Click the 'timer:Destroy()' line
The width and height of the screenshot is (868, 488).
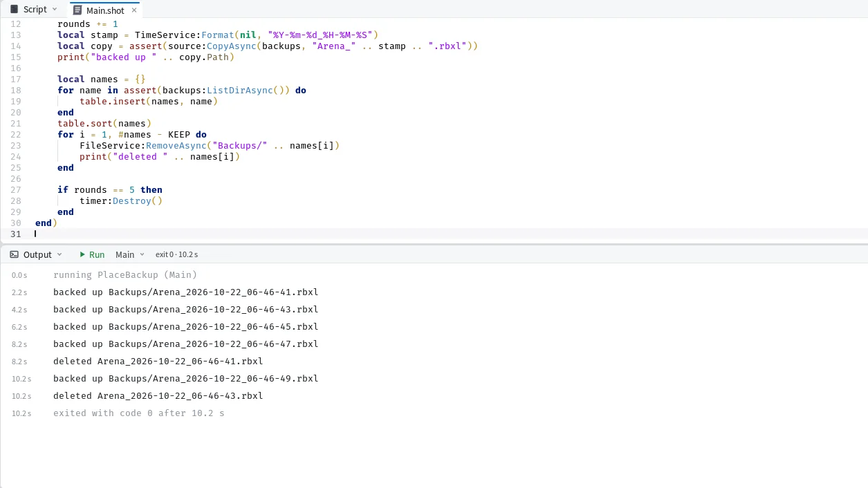click(x=121, y=200)
